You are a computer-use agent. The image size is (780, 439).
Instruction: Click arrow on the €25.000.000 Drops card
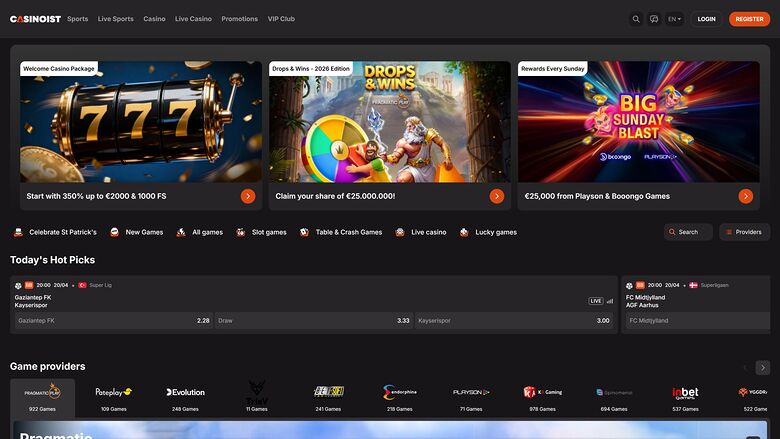496,196
